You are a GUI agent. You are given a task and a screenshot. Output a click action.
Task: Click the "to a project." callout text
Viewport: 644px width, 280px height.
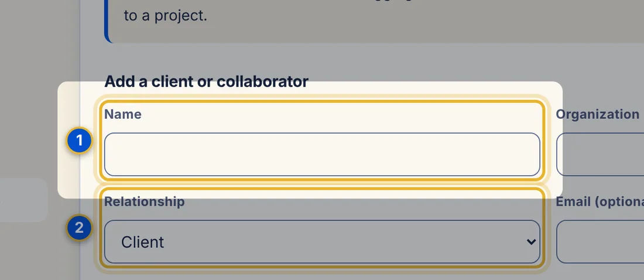165,16
